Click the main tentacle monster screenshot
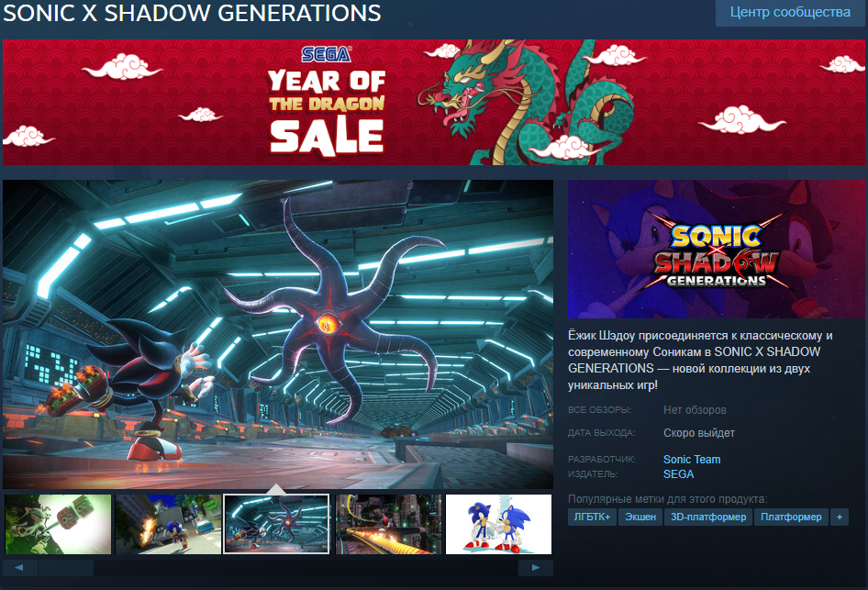The width and height of the screenshot is (868, 590). [278, 334]
